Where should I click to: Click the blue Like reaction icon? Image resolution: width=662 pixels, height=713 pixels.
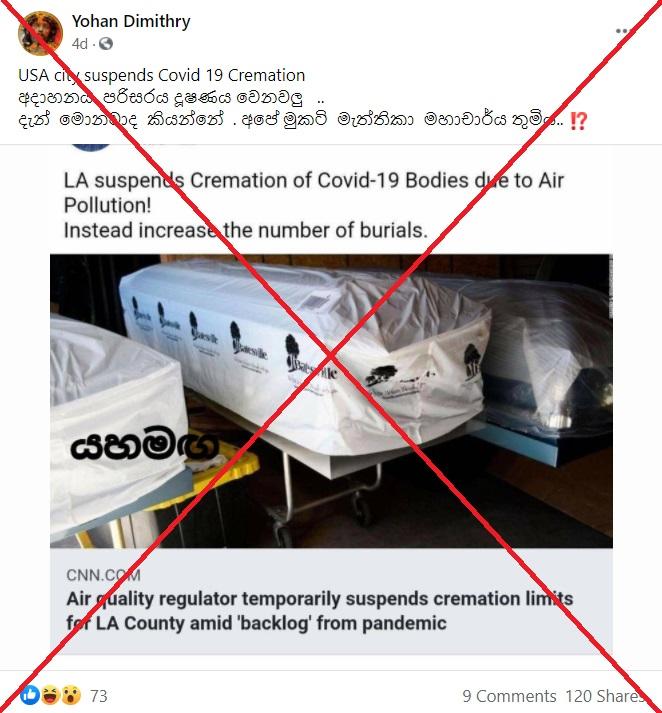[30, 695]
